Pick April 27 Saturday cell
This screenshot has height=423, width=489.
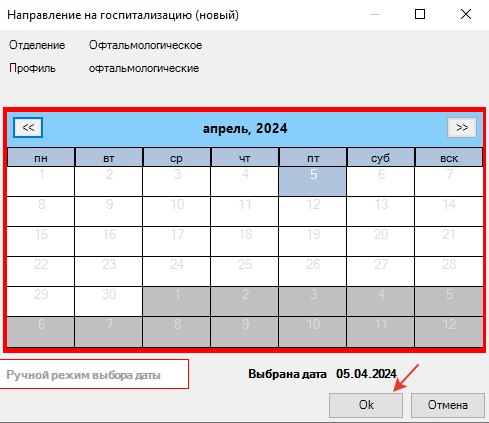point(381,271)
